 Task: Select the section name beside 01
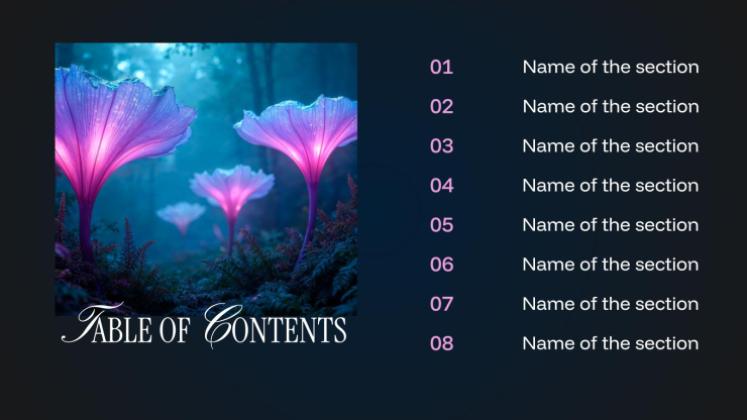click(x=611, y=67)
